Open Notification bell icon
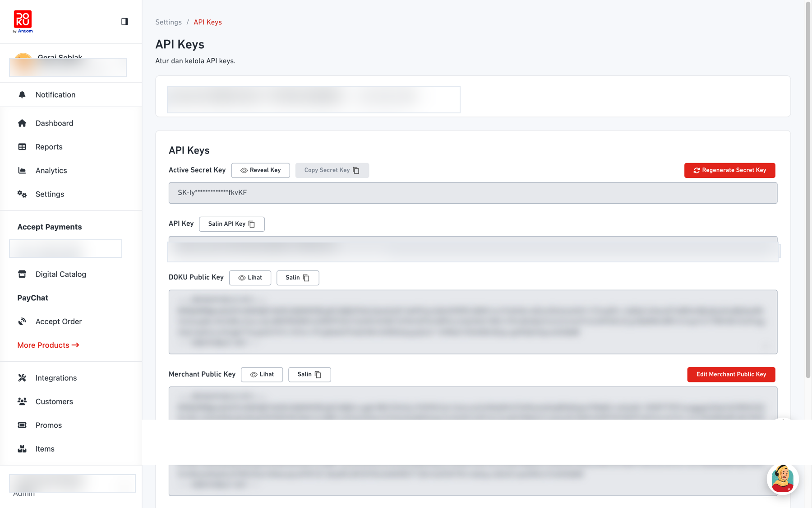Viewport: 812px width, 508px height. point(22,94)
